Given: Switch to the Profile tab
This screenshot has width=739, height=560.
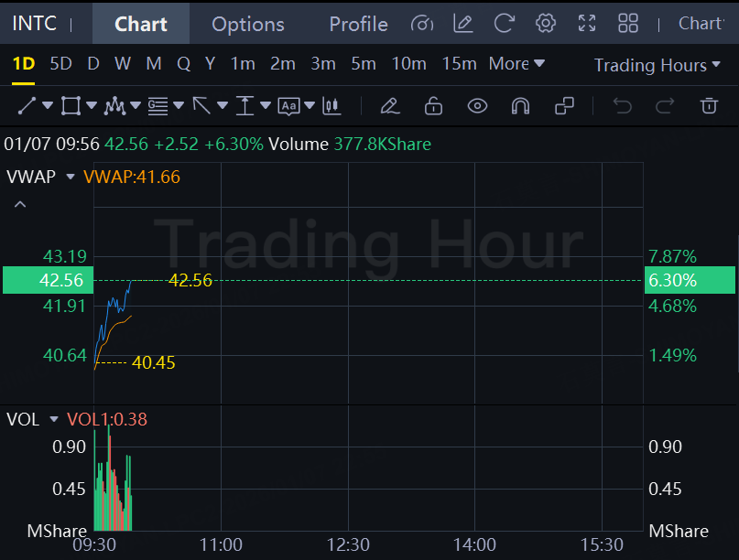Looking at the screenshot, I should (358, 24).
